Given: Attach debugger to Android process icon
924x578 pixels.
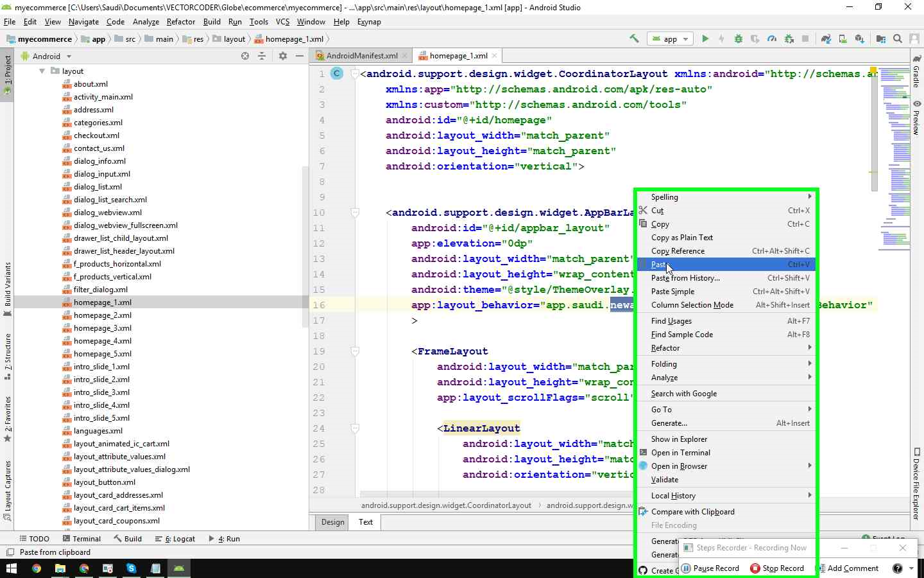Looking at the screenshot, I should coord(789,39).
